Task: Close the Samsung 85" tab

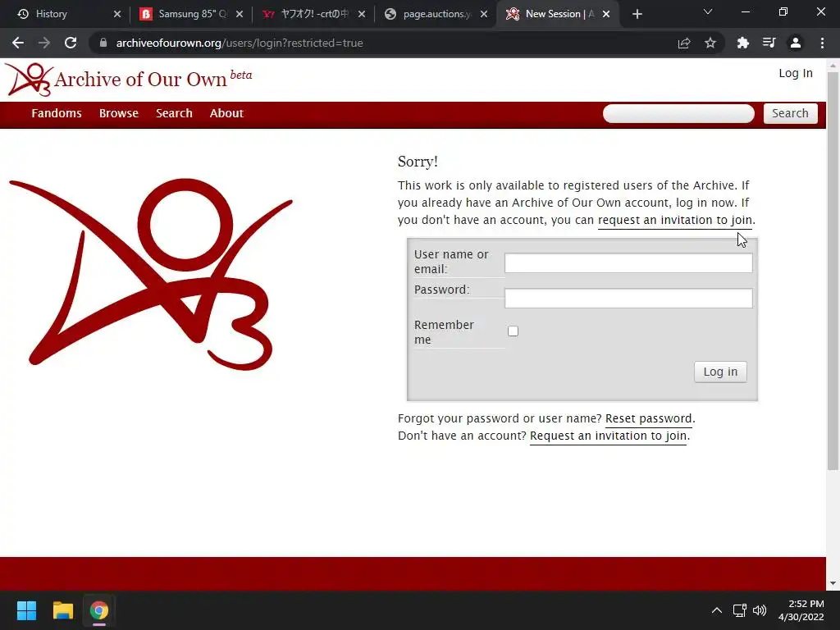Action: coord(240,14)
